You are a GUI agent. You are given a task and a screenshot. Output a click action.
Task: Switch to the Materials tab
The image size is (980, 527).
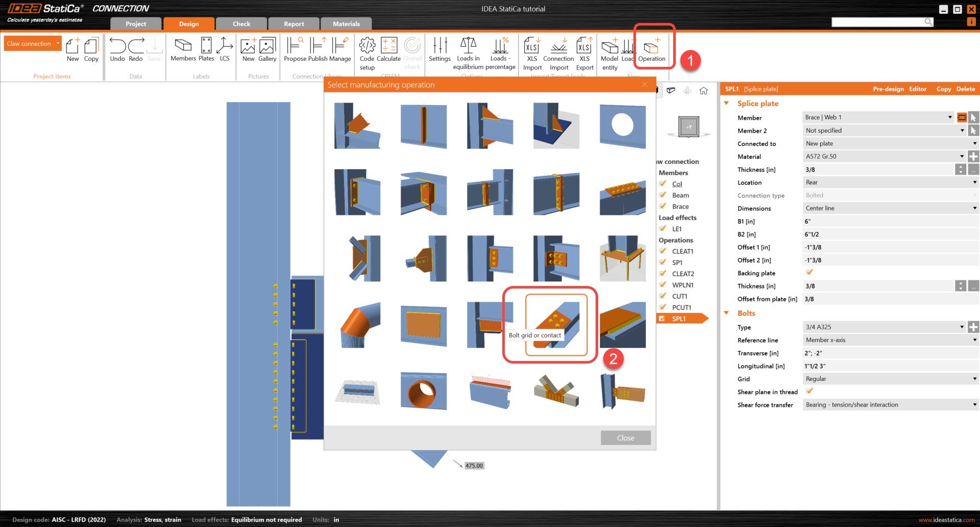(346, 23)
